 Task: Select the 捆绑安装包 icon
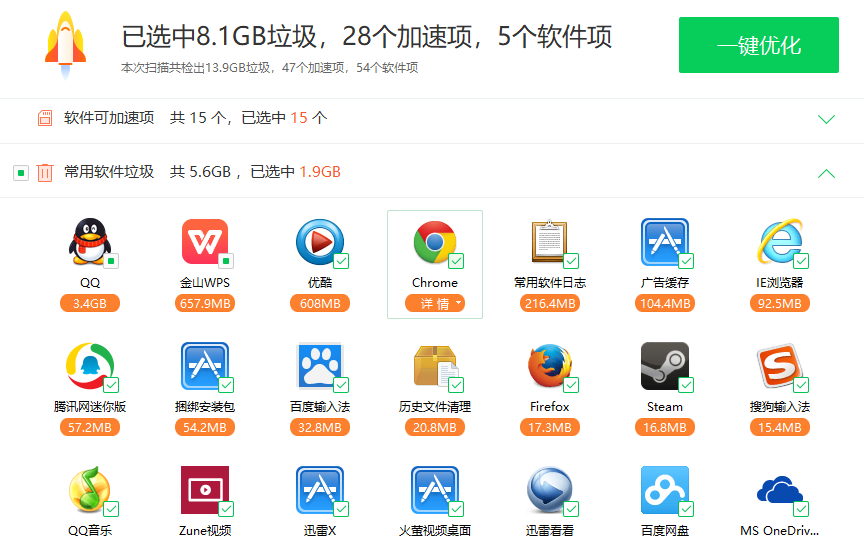(x=204, y=365)
